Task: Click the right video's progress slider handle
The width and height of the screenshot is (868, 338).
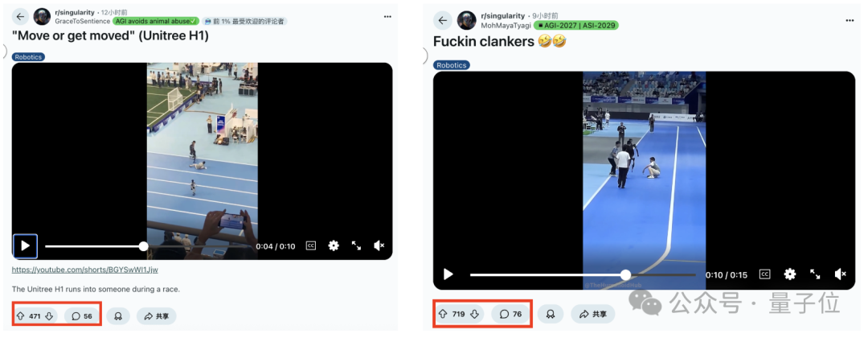Action: pyautogui.click(x=625, y=274)
